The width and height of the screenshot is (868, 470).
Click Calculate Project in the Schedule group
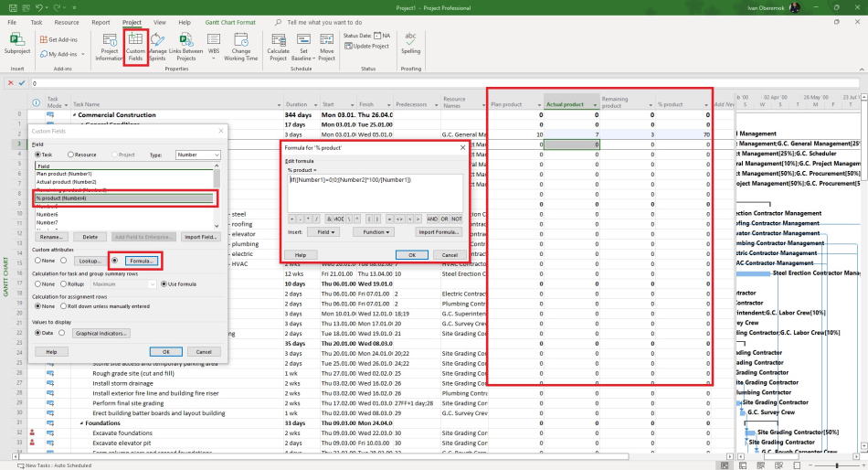coord(278,48)
